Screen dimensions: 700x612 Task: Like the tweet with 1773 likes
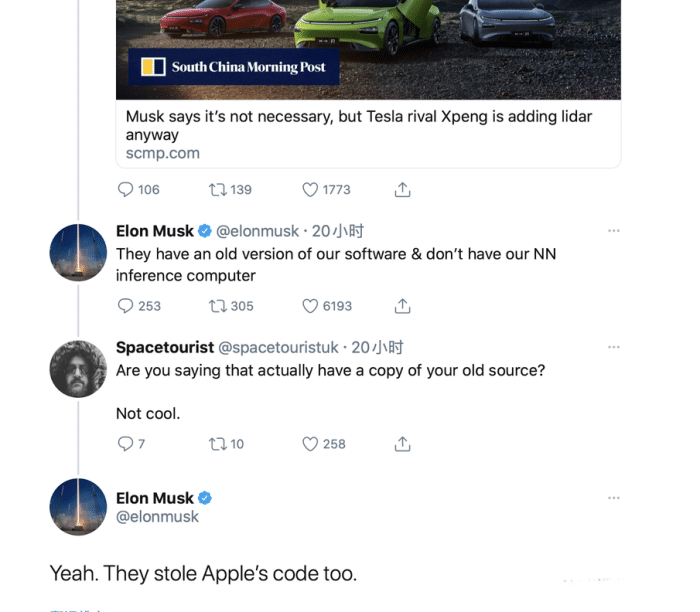310,190
